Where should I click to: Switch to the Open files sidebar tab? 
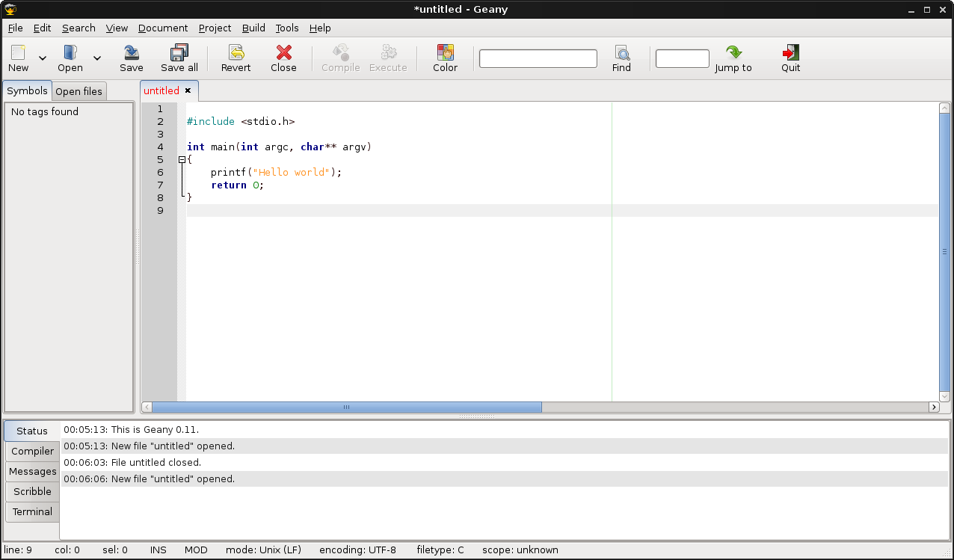(79, 91)
